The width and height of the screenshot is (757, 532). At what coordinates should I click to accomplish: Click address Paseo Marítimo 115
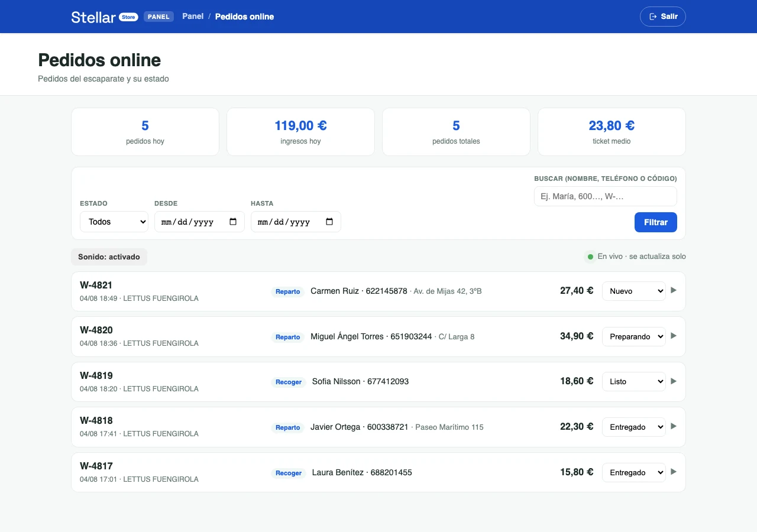[x=449, y=427]
